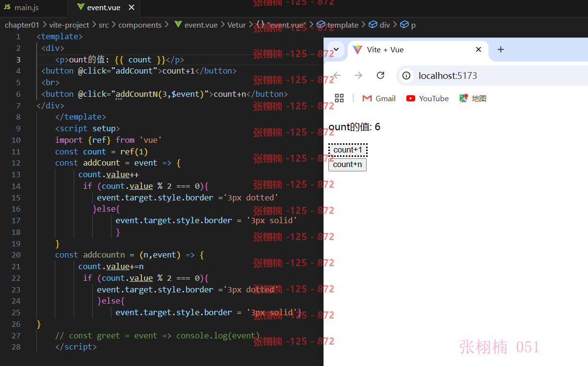Select the event.vue editor tab

(x=103, y=8)
